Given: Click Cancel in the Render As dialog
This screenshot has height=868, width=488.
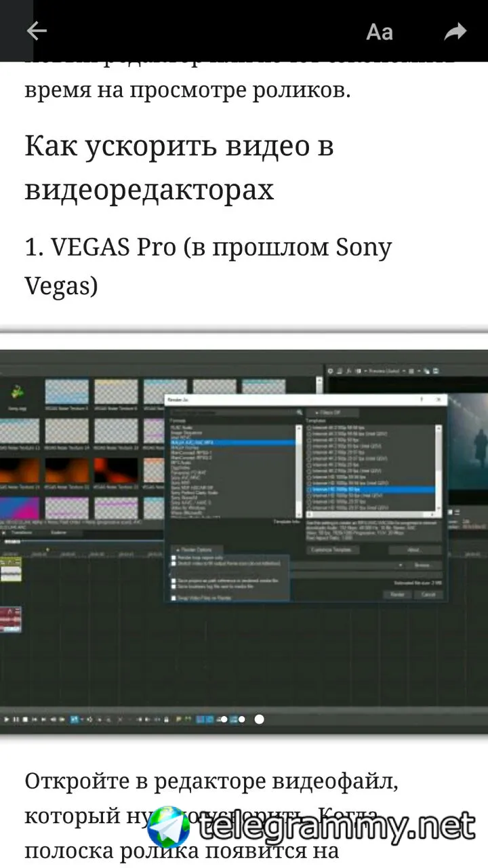Looking at the screenshot, I should pyautogui.click(x=428, y=594).
